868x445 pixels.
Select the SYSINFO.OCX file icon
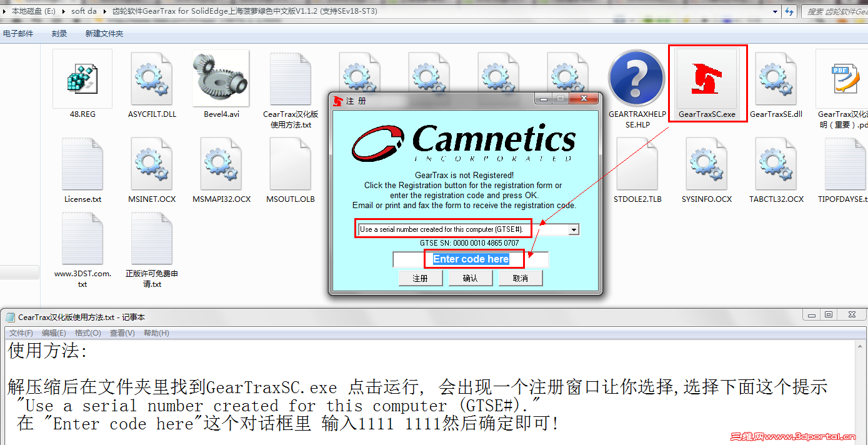coord(706,164)
